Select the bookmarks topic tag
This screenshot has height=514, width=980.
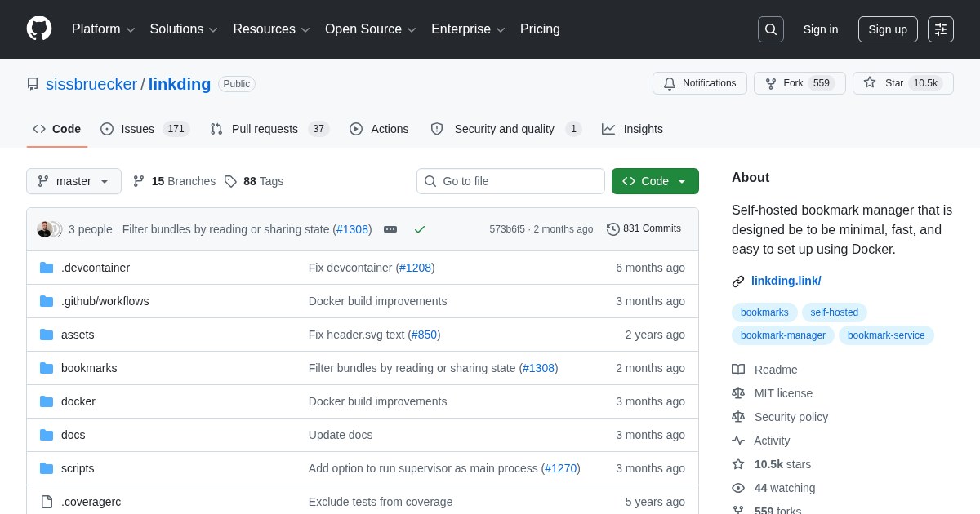pos(764,312)
